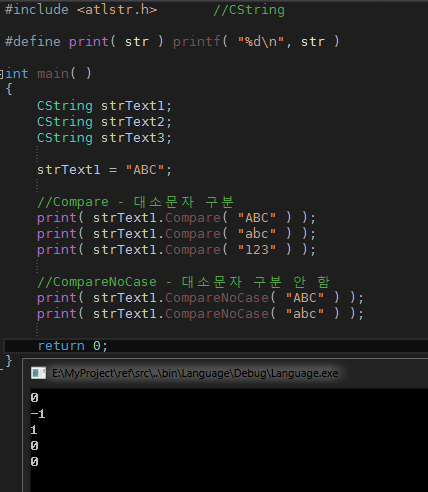Image resolution: width=428 pixels, height=492 pixels.
Task: Click the //CString comment
Action: click(249, 10)
